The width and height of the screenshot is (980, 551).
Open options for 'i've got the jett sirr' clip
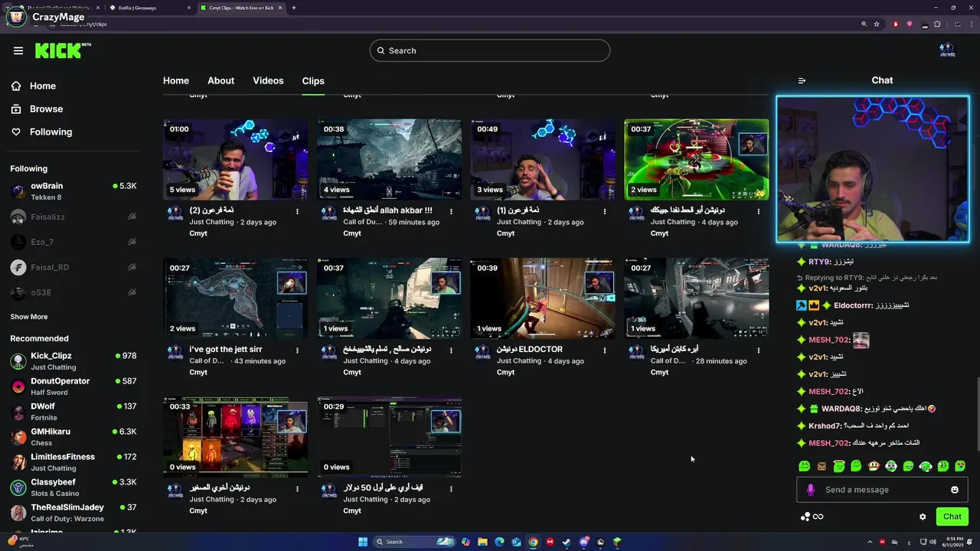(x=297, y=350)
